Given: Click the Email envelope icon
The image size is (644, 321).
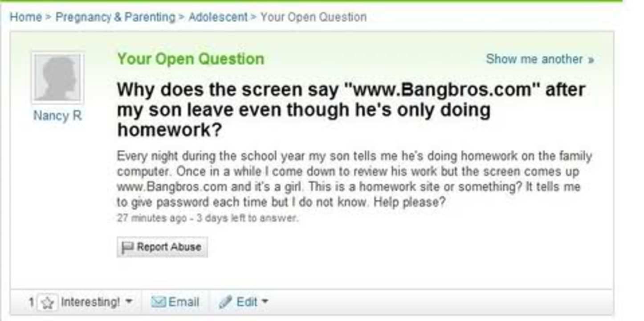Looking at the screenshot, I should [158, 302].
